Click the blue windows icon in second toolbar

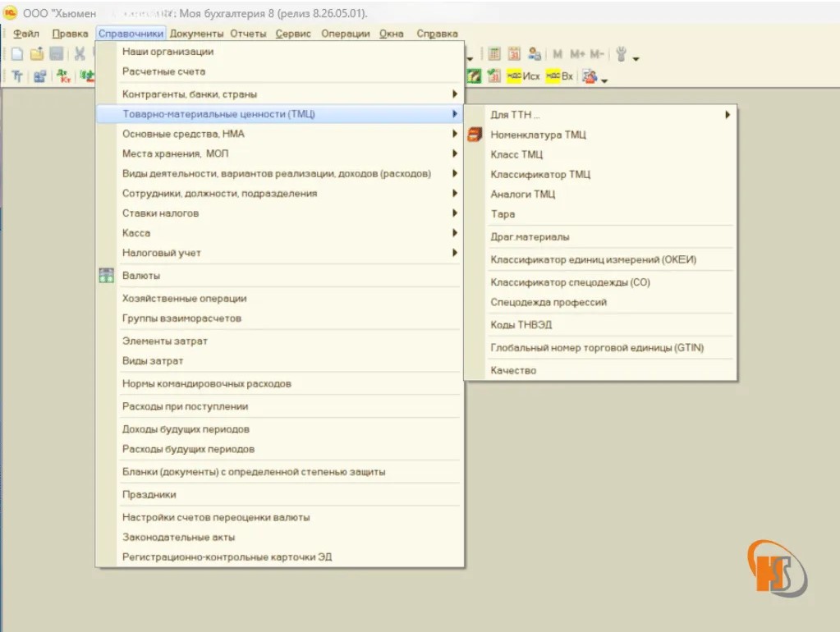click(x=39, y=76)
